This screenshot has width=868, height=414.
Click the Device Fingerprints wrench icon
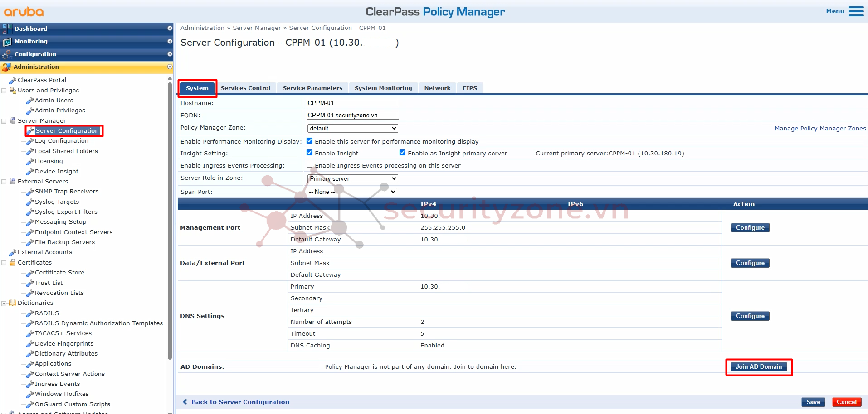[30, 344]
